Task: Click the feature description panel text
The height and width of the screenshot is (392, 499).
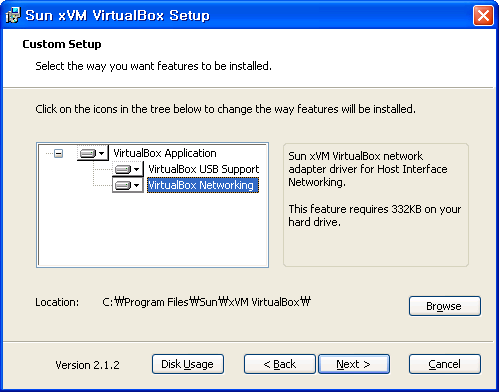Action: [x=375, y=189]
